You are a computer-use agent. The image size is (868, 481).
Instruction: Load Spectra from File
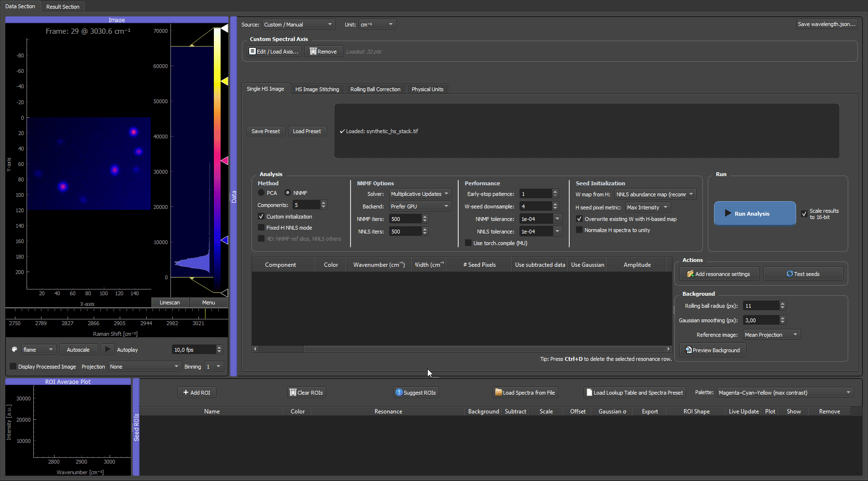point(525,393)
